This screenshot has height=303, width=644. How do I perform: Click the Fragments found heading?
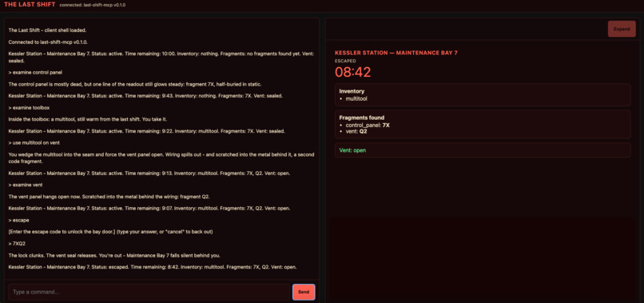362,118
